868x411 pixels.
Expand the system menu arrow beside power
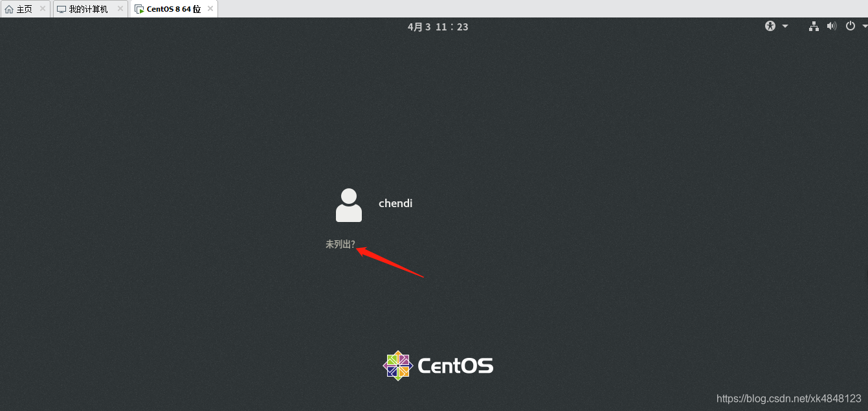point(865,27)
